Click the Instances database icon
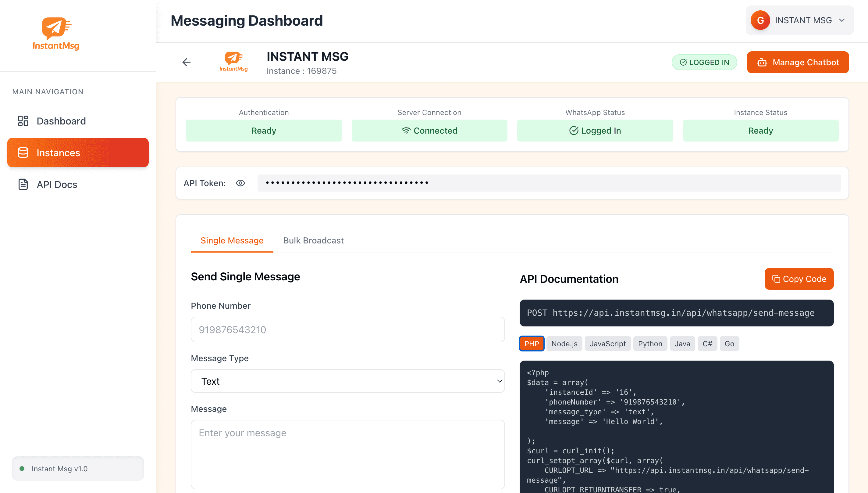Viewport: 868px width, 493px height. coord(23,153)
